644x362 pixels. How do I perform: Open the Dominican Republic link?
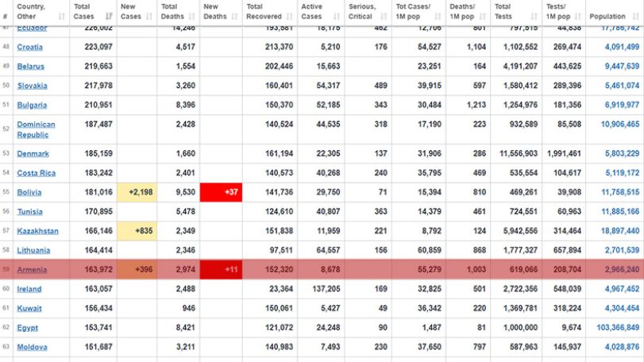click(x=37, y=129)
